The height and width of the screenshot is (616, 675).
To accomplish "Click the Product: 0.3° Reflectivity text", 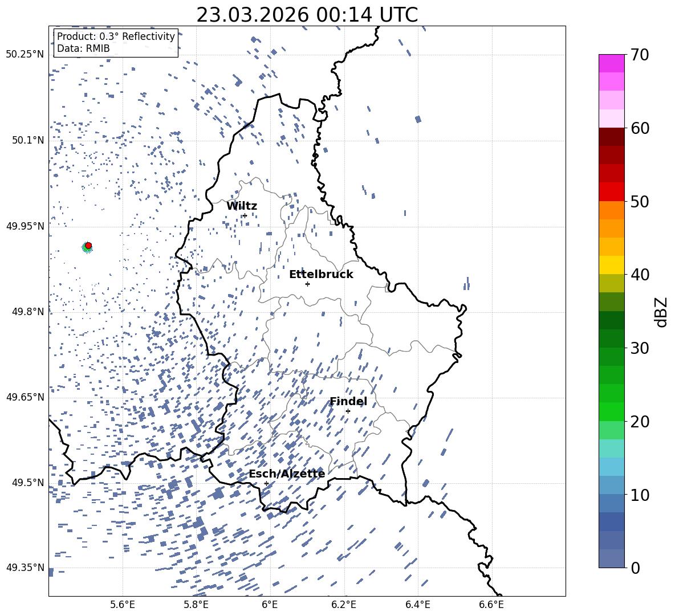I will 116,36.
